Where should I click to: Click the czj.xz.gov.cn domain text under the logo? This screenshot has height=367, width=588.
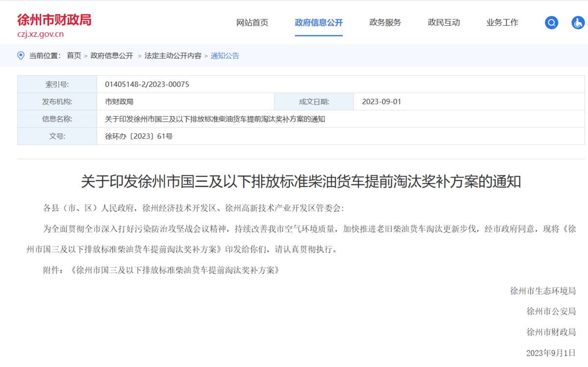point(41,34)
